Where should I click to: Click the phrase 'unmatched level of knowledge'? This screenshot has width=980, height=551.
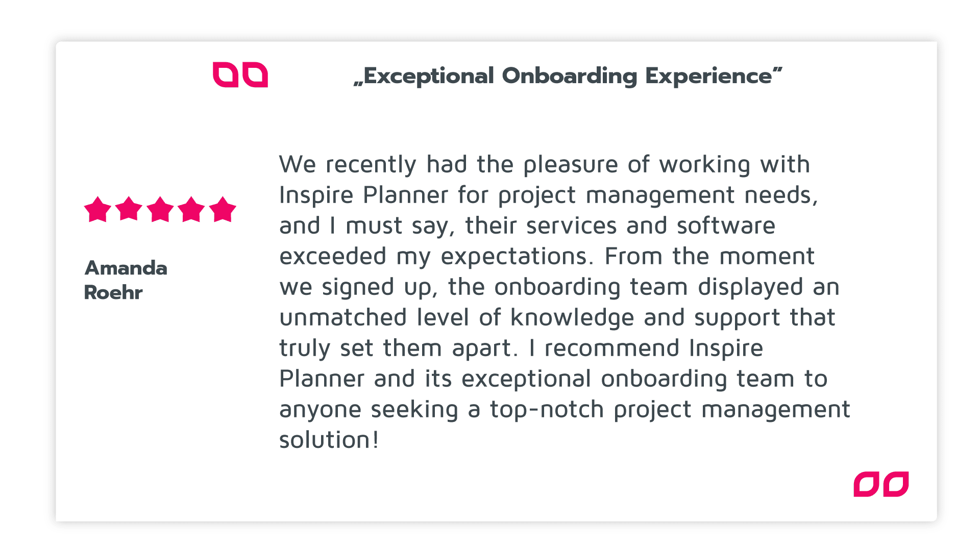pos(457,317)
